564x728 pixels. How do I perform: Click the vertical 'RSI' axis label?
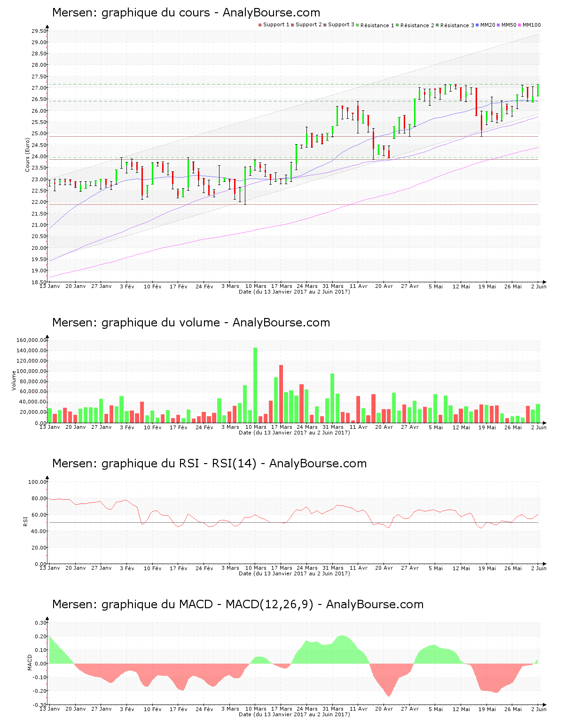25,521
